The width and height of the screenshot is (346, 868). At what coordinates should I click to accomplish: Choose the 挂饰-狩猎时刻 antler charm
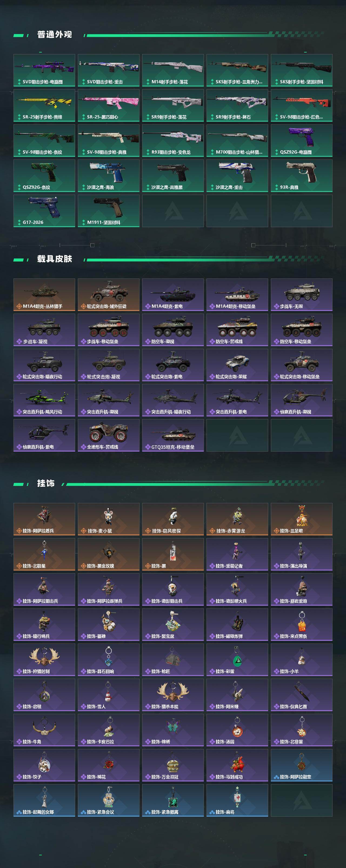(x=44, y=660)
